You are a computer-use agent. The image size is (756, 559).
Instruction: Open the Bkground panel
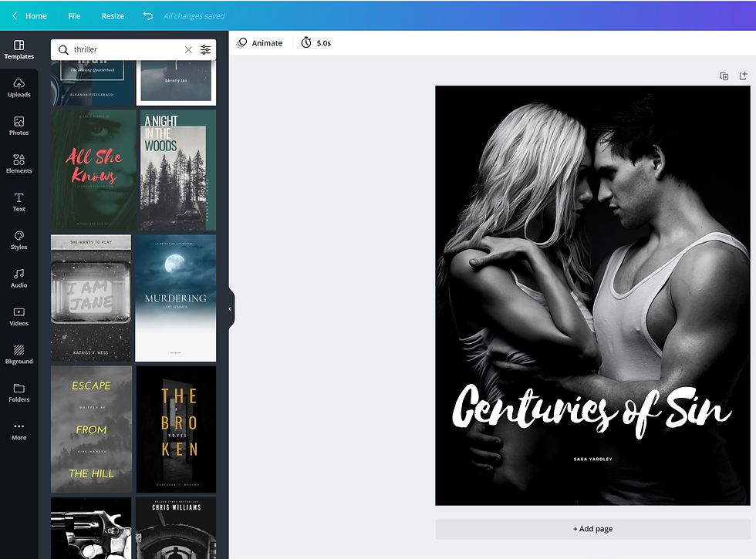(19, 354)
